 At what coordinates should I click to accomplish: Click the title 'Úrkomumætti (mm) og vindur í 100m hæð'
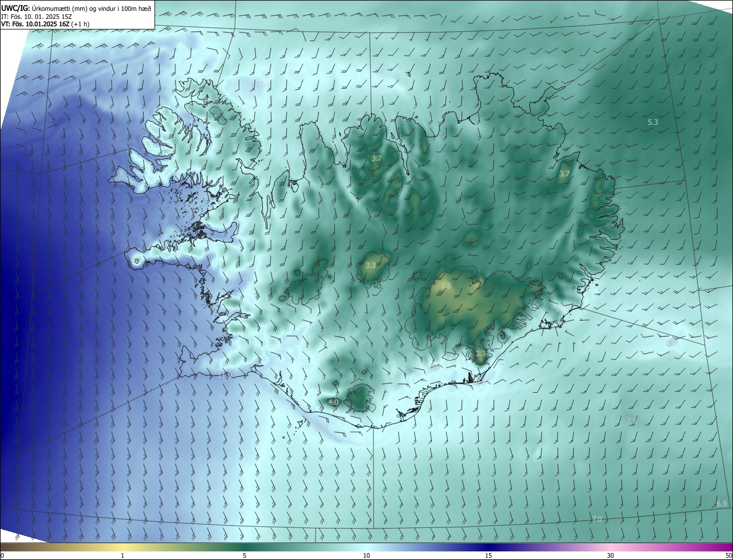point(91,8)
